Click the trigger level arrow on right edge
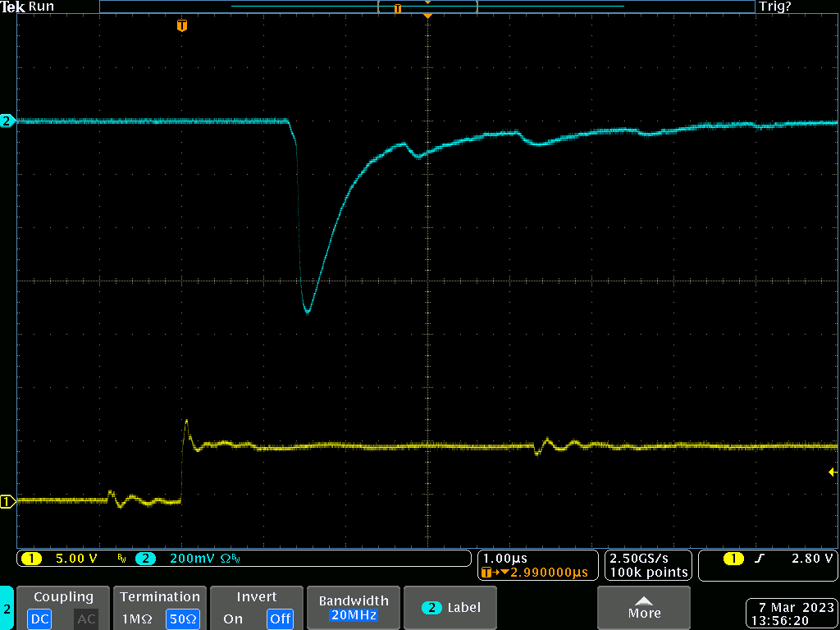840x630 pixels. tap(832, 472)
